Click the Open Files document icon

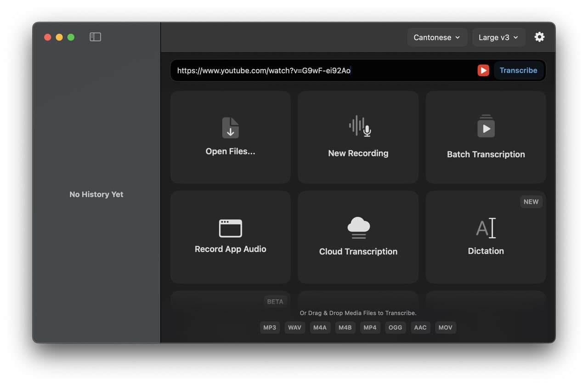(230, 128)
